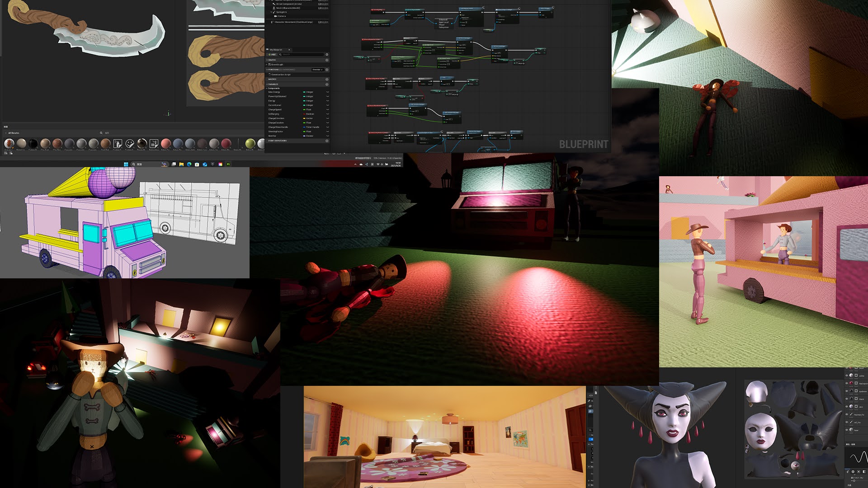
Task: Add a new variable with the Variables plus icon
Action: pyautogui.click(x=327, y=84)
